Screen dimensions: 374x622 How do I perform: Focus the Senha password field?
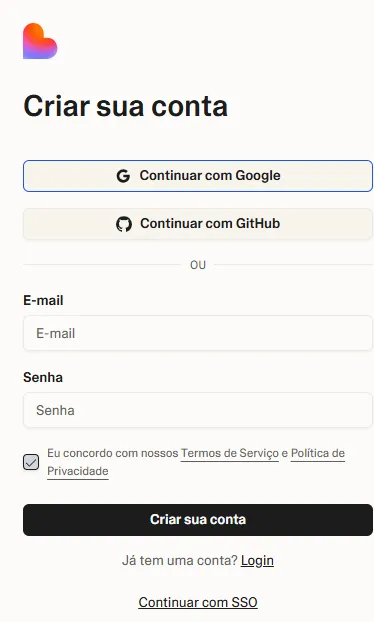click(198, 410)
